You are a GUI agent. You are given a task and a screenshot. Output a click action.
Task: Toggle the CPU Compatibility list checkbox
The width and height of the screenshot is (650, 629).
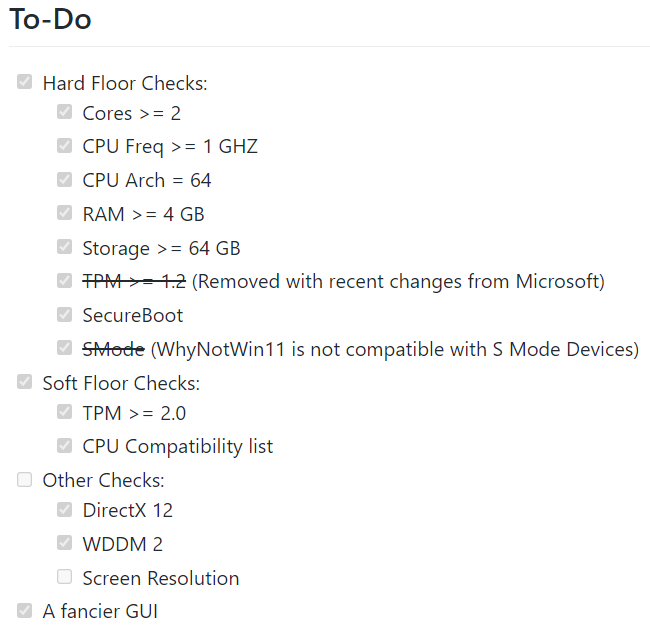(x=65, y=446)
